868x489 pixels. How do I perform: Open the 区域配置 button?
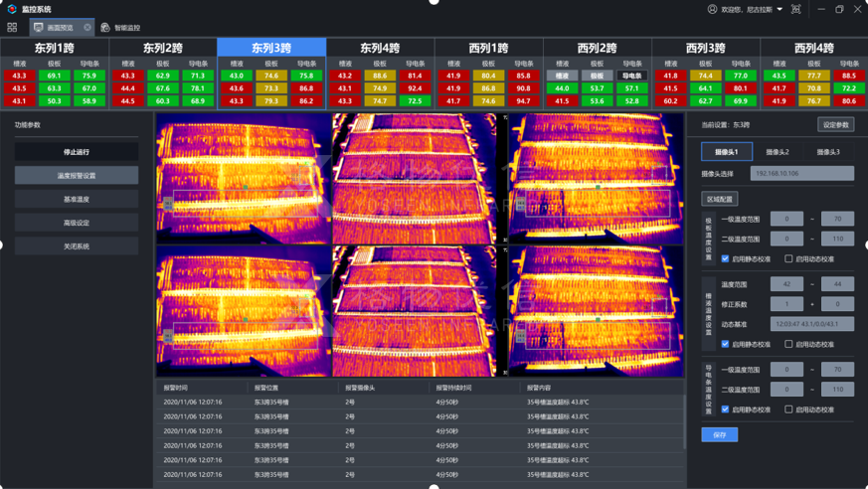(719, 199)
